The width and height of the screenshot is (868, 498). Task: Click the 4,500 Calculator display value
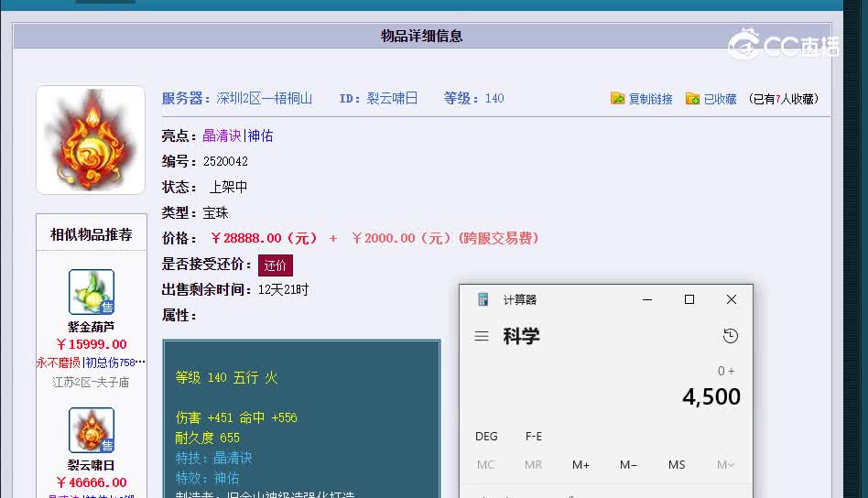[x=711, y=396]
